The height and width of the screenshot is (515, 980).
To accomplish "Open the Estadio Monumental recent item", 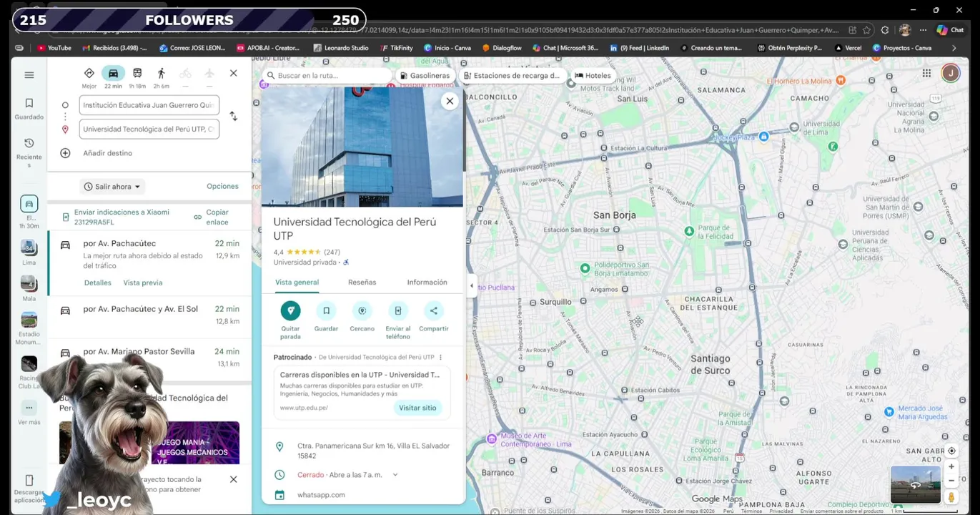I will point(29,329).
